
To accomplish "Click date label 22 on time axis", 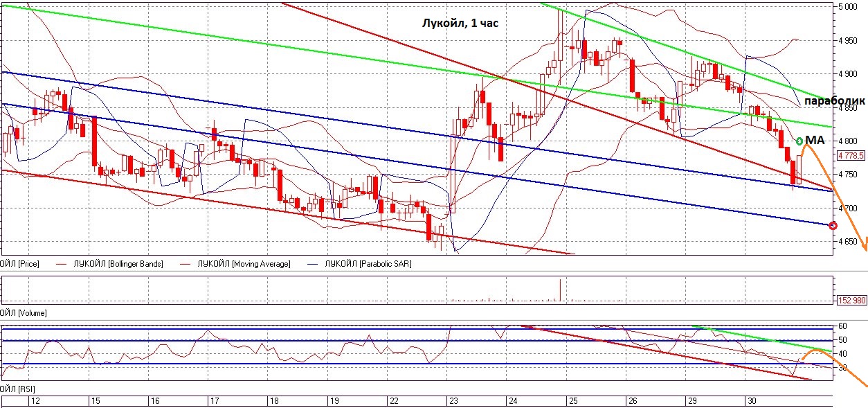I will [x=393, y=401].
